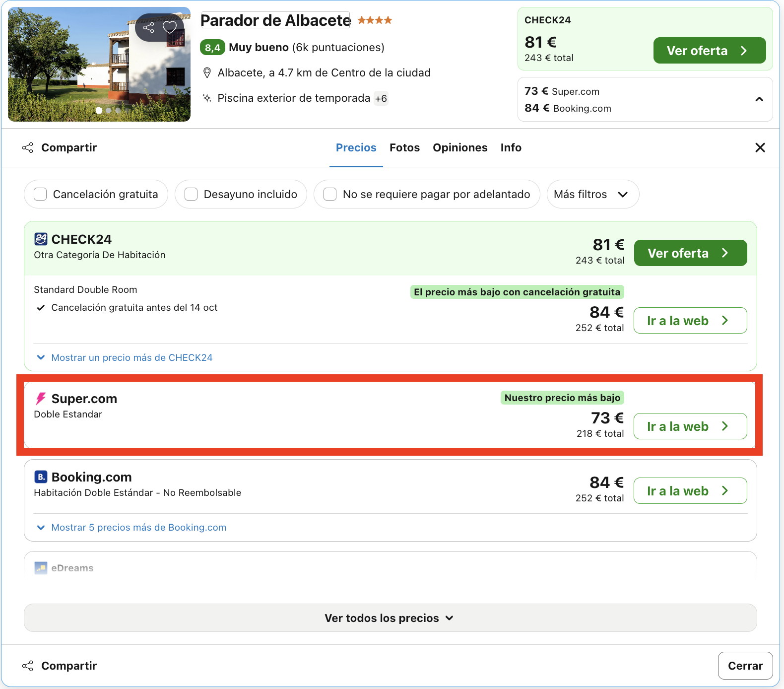Click 84 € Booking.com summary text
The image size is (784, 689).
tap(568, 108)
